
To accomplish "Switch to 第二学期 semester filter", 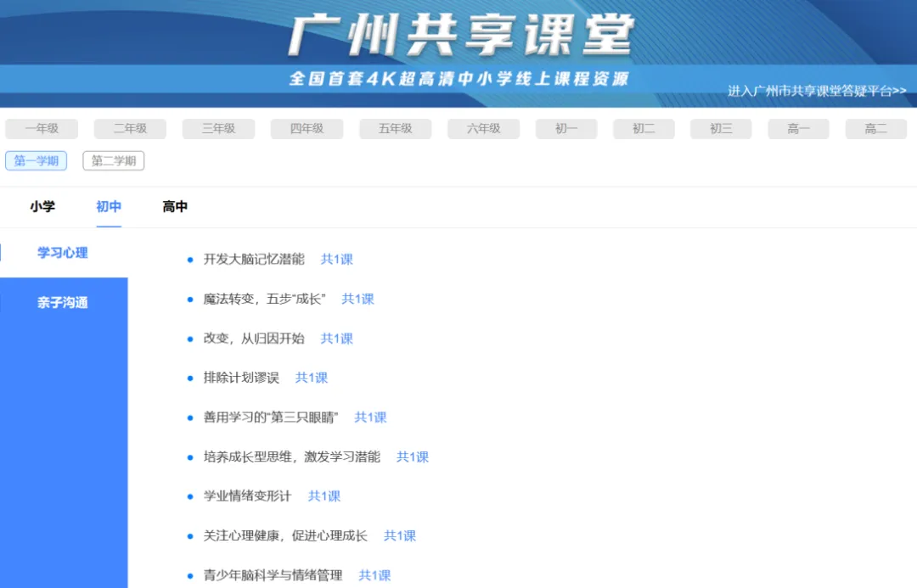I will click(114, 160).
